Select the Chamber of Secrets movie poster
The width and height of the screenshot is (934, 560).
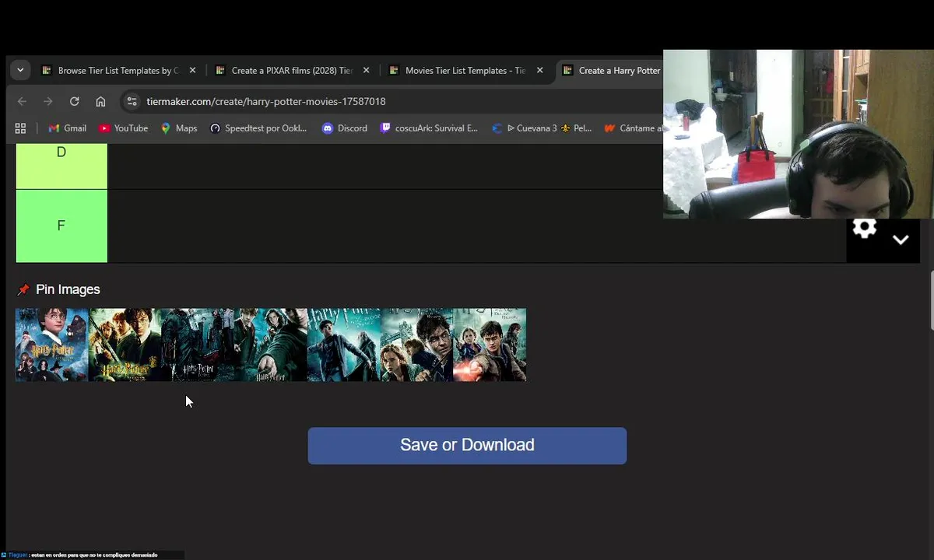(125, 345)
